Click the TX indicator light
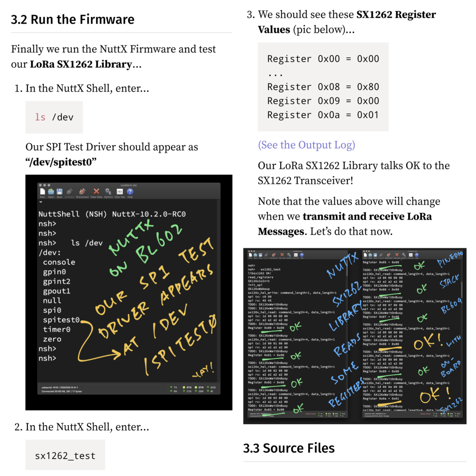The image size is (476, 476). 174,387
